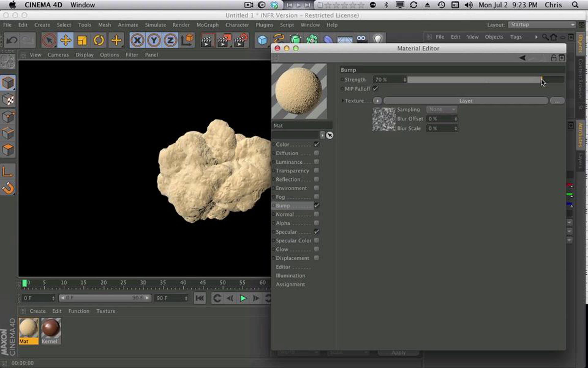Select the Model mode icon
588x368 pixels.
coord(8,83)
